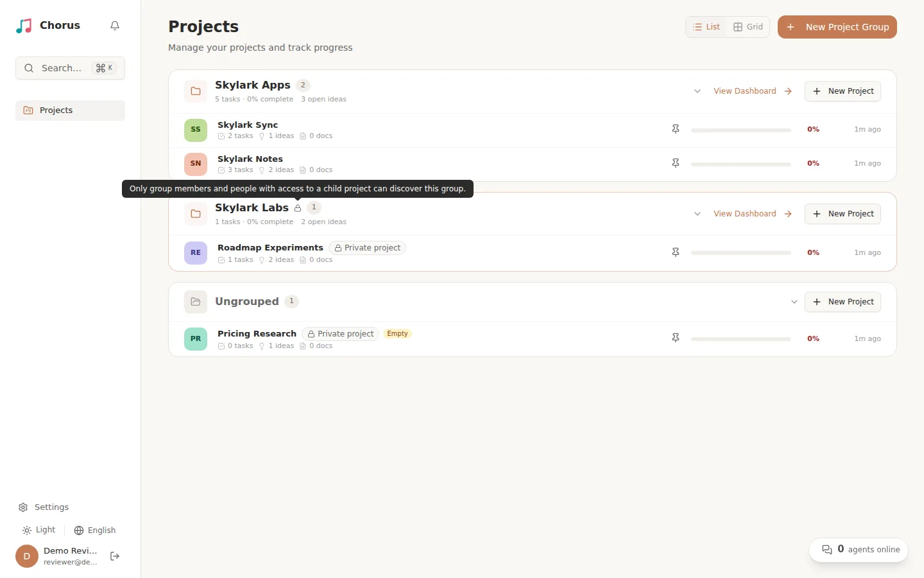Pin the Skylark Sync project
This screenshot has width=924, height=578.
click(x=676, y=129)
